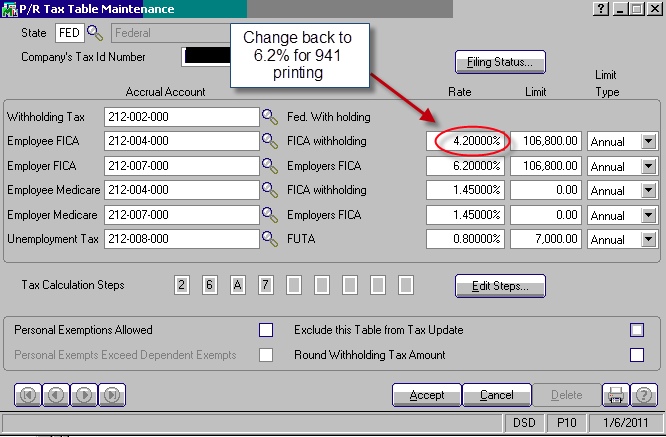The width and height of the screenshot is (666, 437).
Task: Select Employer FICA accrual account field
Action: point(181,166)
